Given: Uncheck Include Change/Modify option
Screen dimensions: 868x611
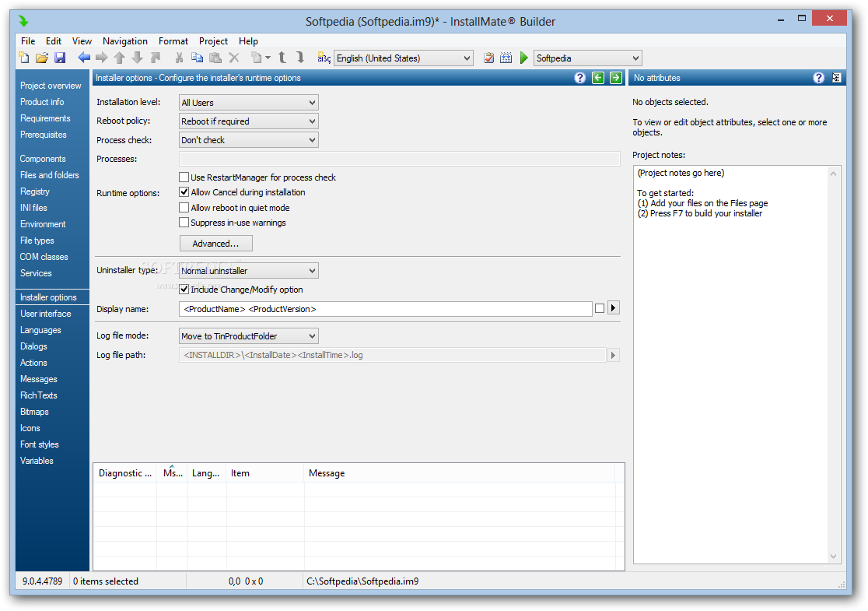Looking at the screenshot, I should [184, 290].
